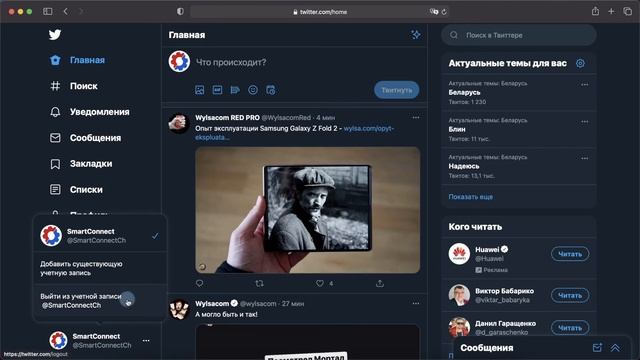Click the twitter.com/home address bar
The height and width of the screenshot is (360, 640).
[x=320, y=12]
